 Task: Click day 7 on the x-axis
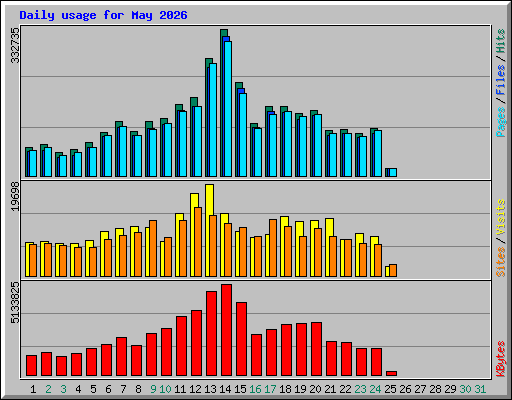point(123,389)
